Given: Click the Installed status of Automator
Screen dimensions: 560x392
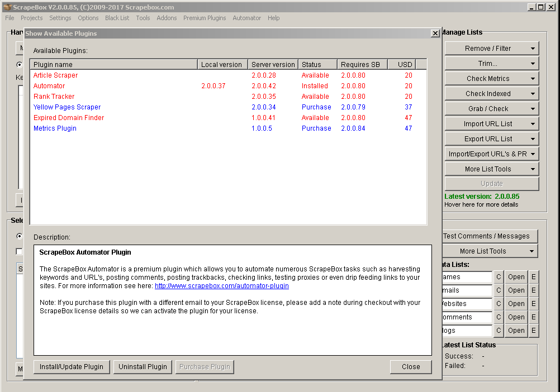Looking at the screenshot, I should coord(315,86).
